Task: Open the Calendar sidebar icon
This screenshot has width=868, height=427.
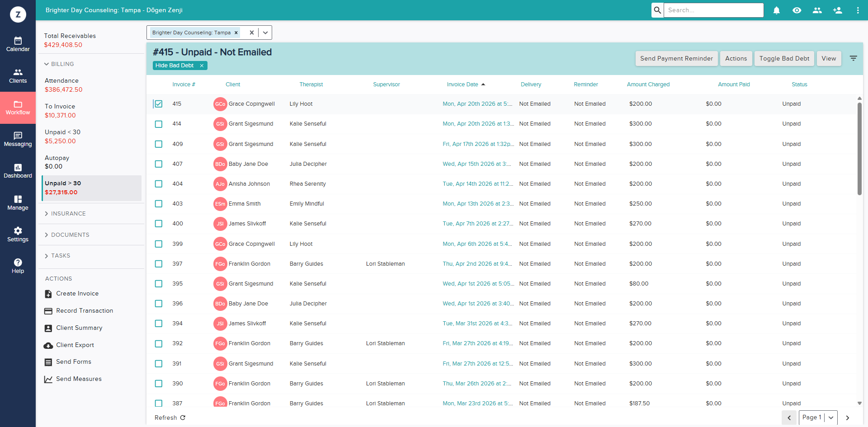Action: (x=18, y=44)
